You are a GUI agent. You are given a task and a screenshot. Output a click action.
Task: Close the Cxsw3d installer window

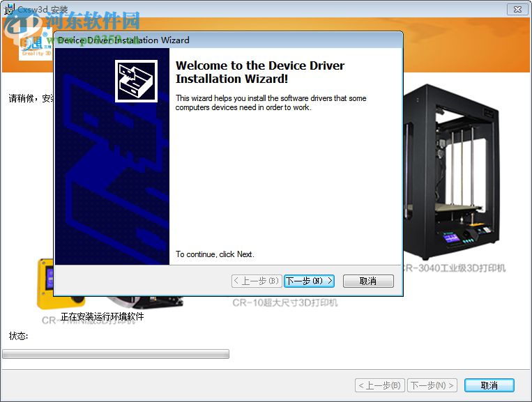tap(517, 10)
